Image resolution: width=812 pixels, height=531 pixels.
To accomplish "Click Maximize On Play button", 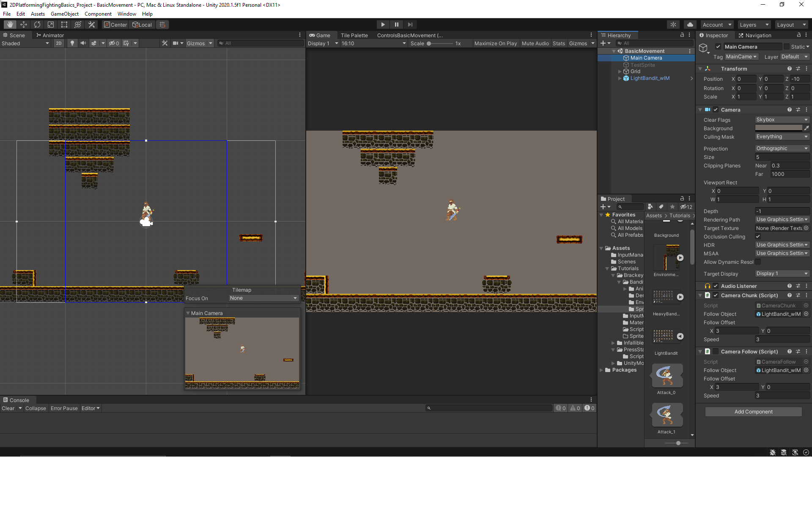I will 495,43.
